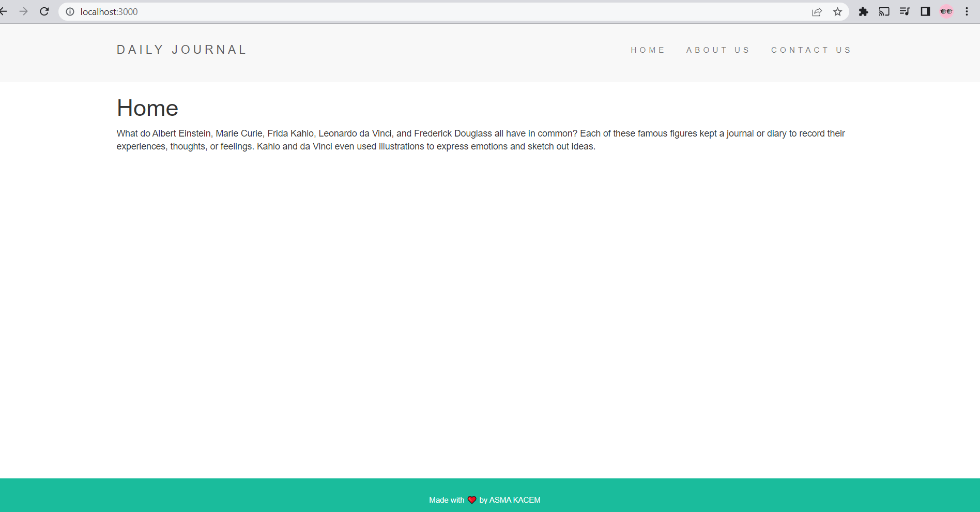Viewport: 980px width, 512px height.
Task: Open Chrome's three-dot menu
Action: pos(967,11)
